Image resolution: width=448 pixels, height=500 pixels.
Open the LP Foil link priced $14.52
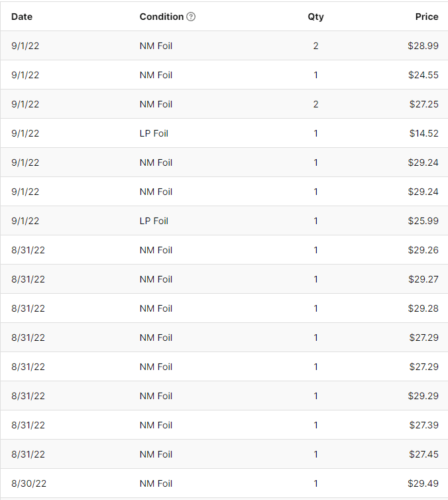tap(154, 133)
